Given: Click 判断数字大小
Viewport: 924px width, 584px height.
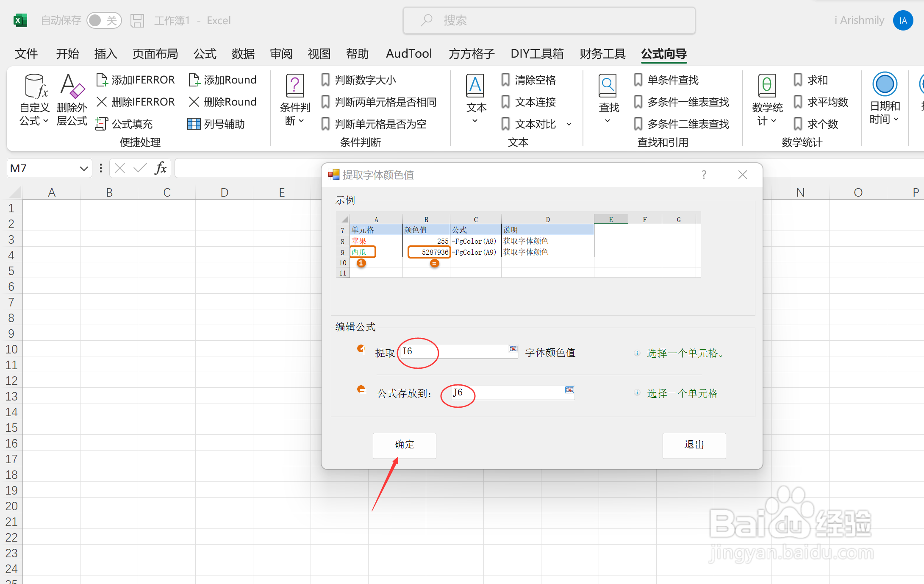Looking at the screenshot, I should (358, 80).
